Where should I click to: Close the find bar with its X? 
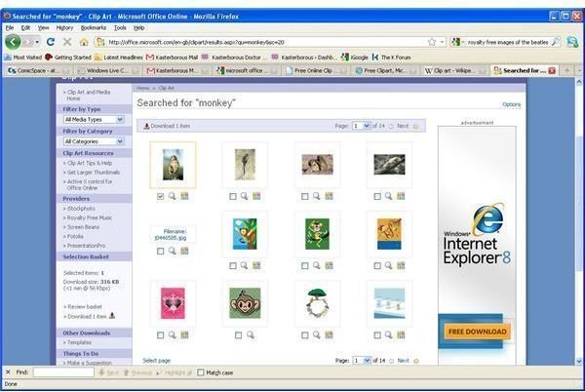point(8,372)
